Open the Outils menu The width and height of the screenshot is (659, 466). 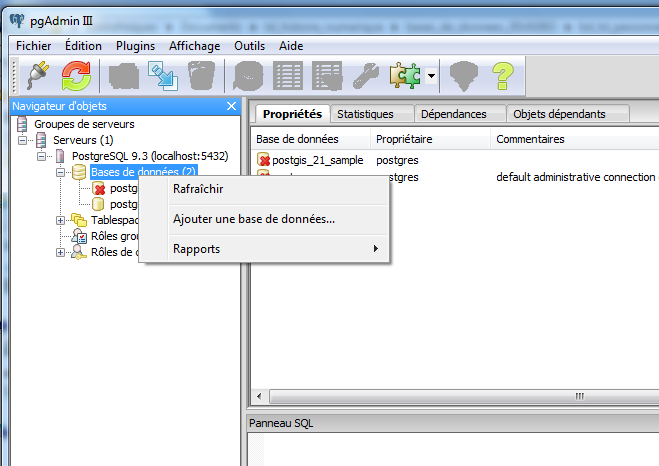[x=249, y=46]
